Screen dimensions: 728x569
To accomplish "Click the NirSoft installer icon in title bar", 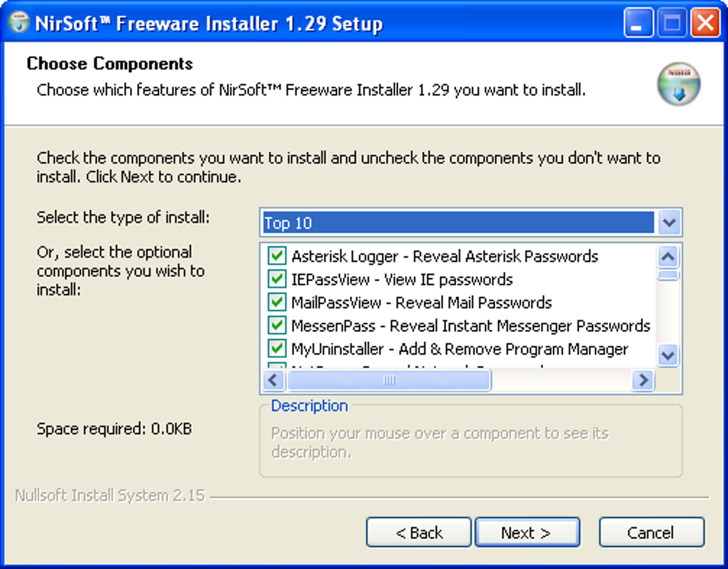I will click(x=19, y=22).
